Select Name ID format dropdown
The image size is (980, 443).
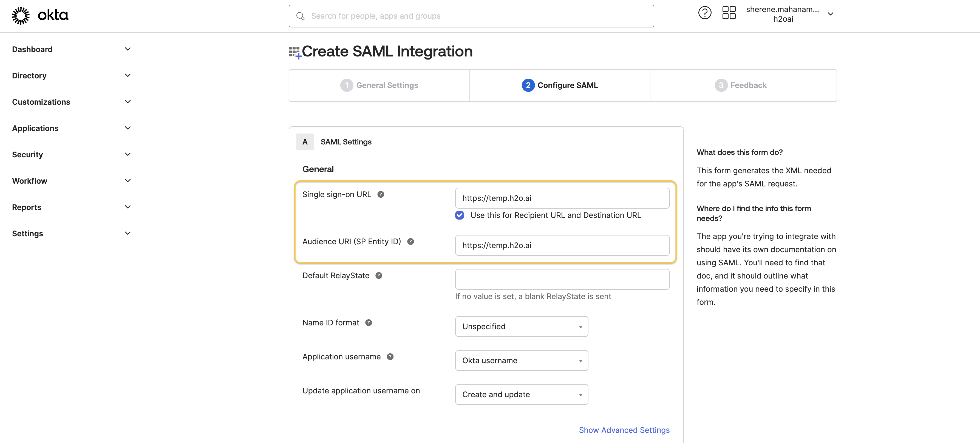(521, 326)
